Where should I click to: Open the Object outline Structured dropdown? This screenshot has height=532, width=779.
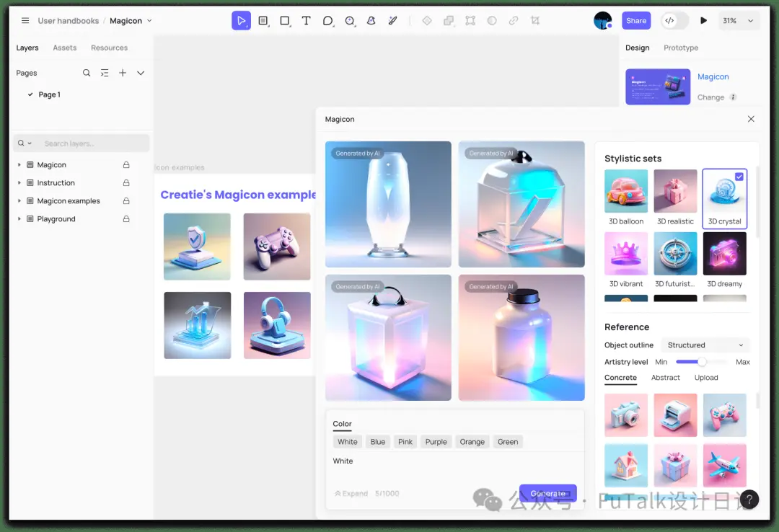coord(705,345)
